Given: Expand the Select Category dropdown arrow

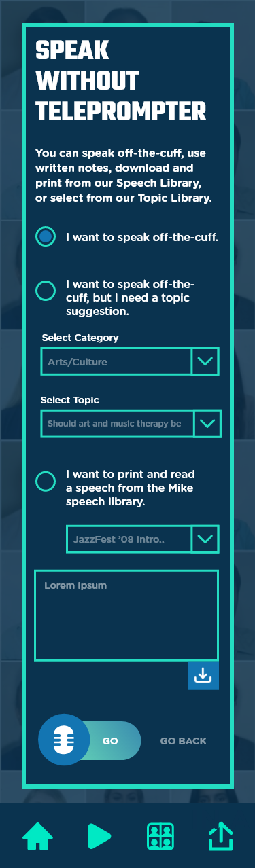Looking at the screenshot, I should click(x=205, y=361).
